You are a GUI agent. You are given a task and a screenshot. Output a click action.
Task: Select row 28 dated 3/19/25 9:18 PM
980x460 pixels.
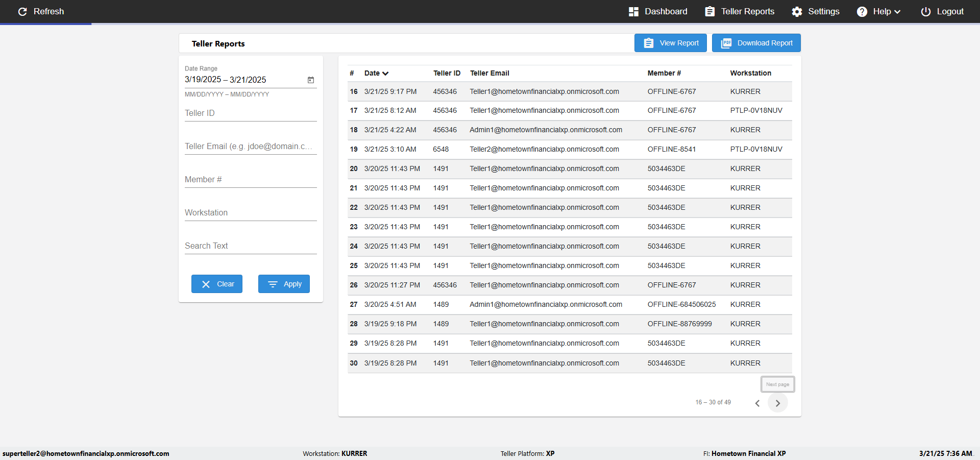[x=570, y=324]
